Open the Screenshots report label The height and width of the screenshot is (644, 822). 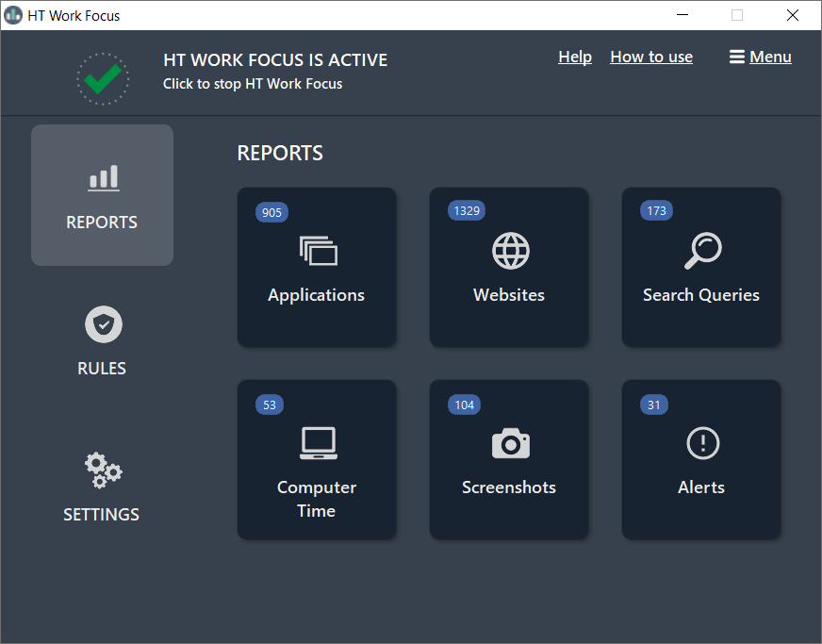[x=508, y=487]
